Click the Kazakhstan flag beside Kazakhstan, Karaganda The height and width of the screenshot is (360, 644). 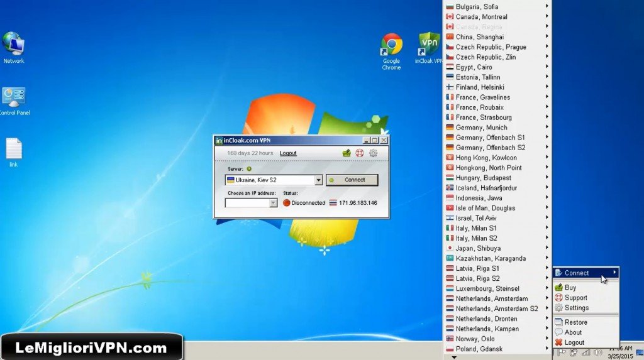click(x=450, y=258)
